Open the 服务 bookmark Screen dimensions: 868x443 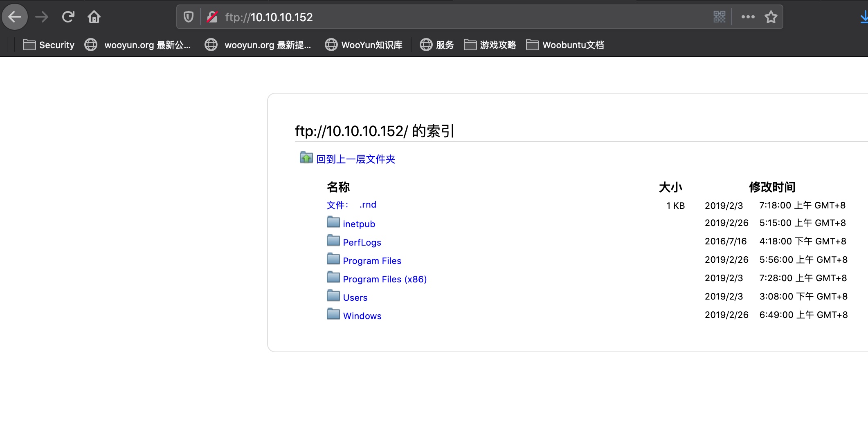[437, 45]
